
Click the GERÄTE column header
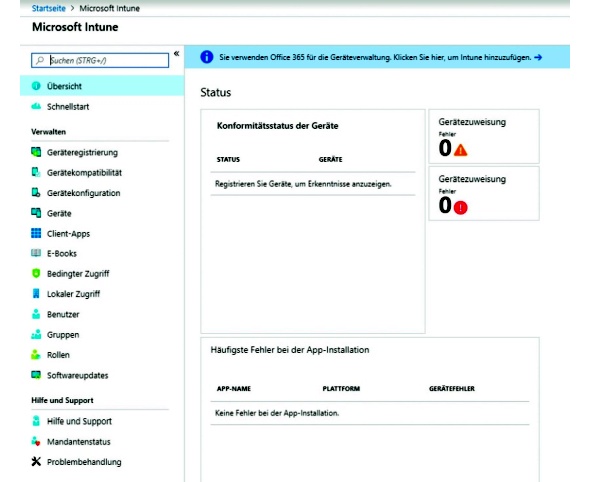(x=330, y=159)
